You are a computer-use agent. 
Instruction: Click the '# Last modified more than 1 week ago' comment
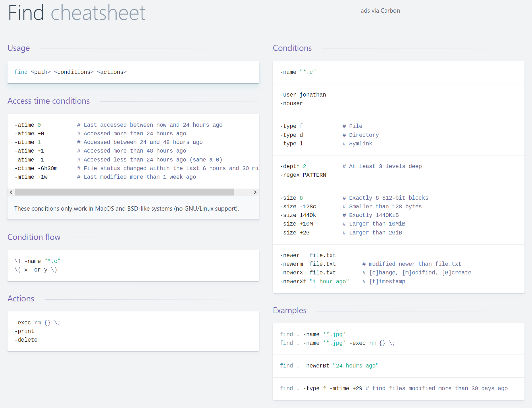(x=136, y=177)
